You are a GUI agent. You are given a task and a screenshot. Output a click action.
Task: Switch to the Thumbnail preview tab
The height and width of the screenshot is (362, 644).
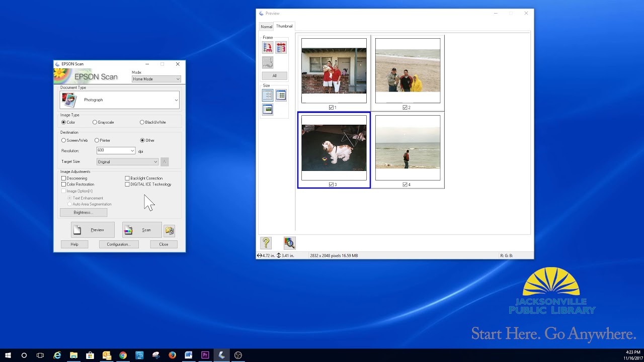click(x=284, y=26)
